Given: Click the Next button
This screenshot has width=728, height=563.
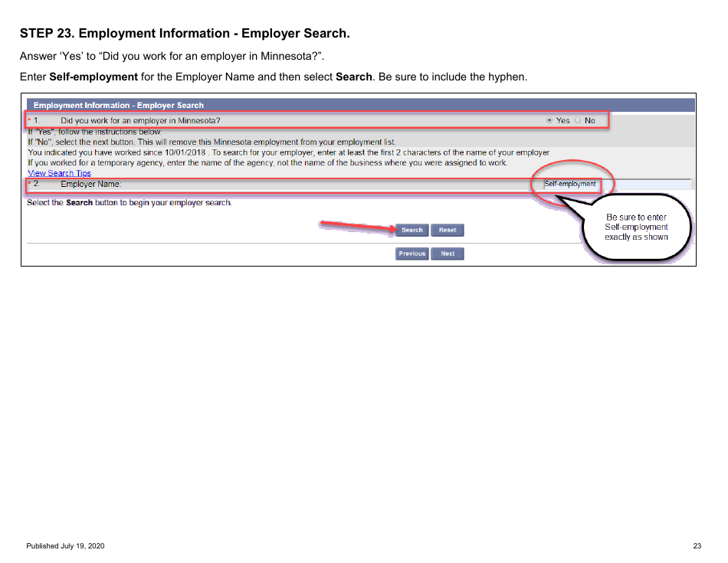Looking at the screenshot, I should click(x=447, y=254).
